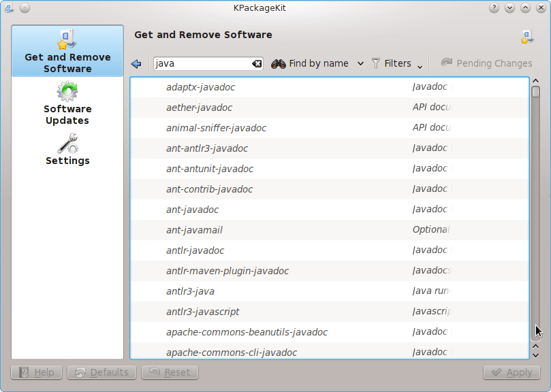Open the Software Updates section
551x392 pixels.
67,103
